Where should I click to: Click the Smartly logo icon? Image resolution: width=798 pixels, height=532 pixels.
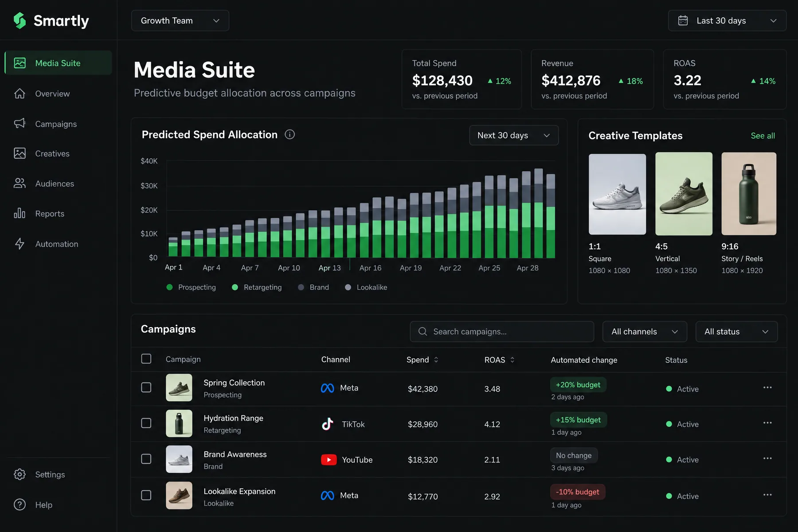[20, 20]
